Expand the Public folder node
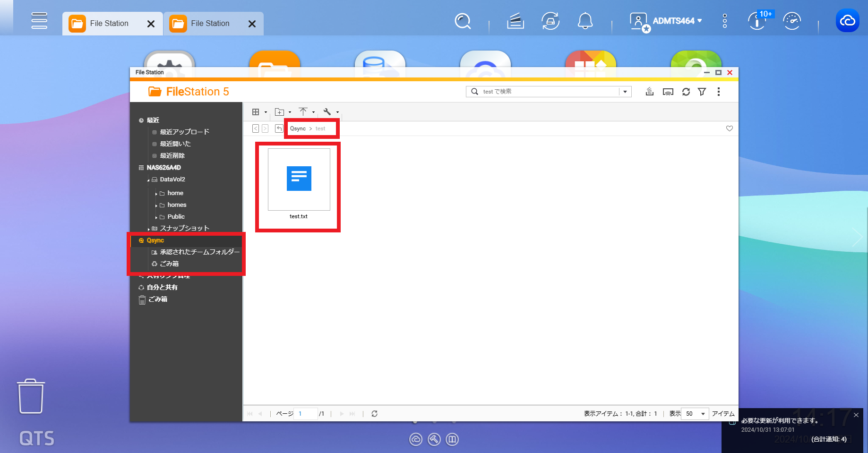The image size is (868, 453). point(156,217)
